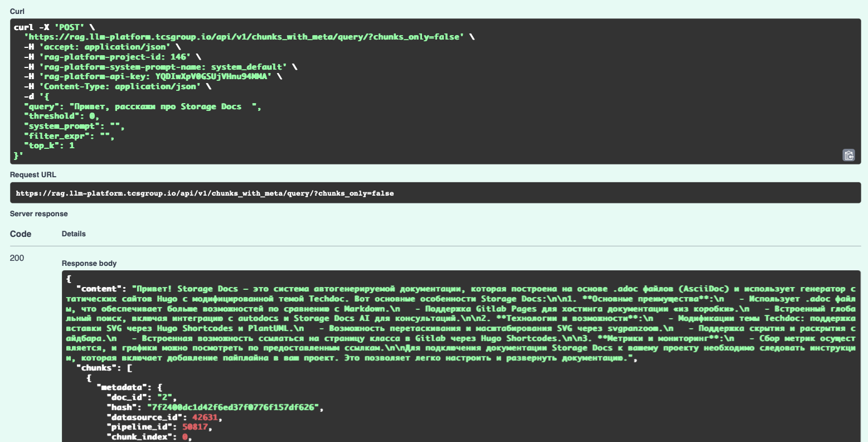Click the 200 status code
This screenshot has height=442, width=868.
point(17,258)
